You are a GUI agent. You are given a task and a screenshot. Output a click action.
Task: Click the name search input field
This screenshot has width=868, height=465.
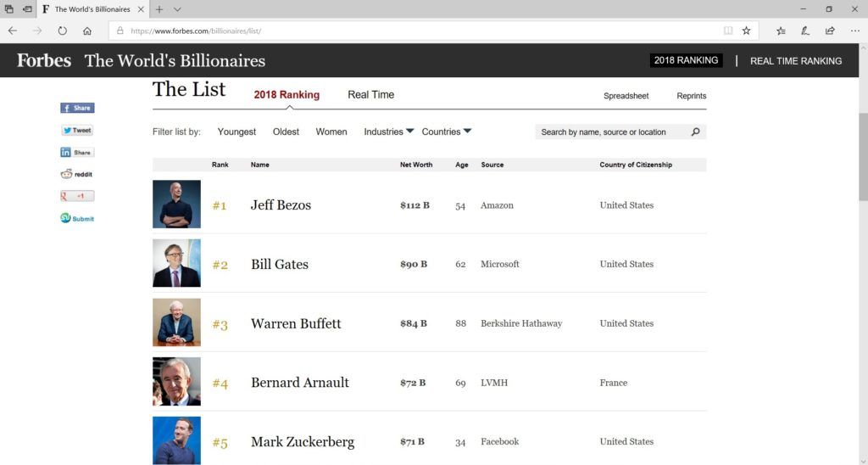point(612,132)
